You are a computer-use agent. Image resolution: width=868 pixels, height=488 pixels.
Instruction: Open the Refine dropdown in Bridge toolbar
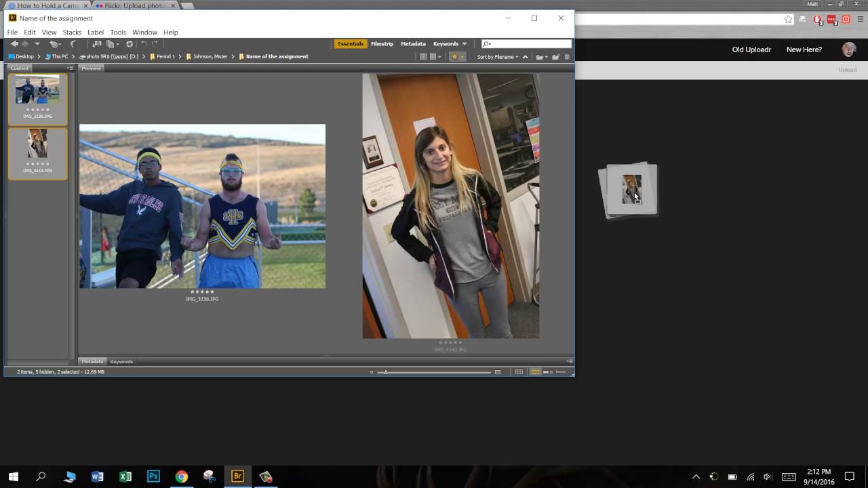(x=112, y=44)
